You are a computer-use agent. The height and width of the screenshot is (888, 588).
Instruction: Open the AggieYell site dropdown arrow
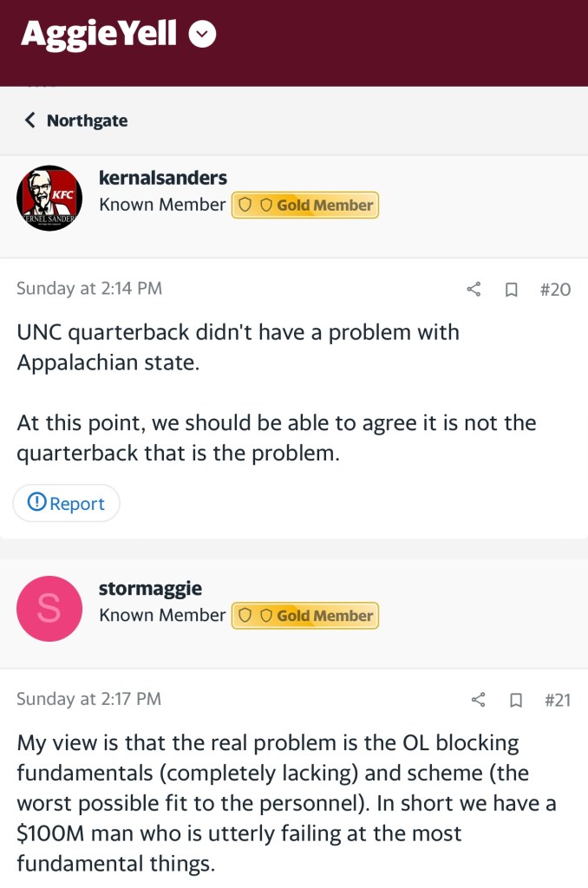point(202,35)
